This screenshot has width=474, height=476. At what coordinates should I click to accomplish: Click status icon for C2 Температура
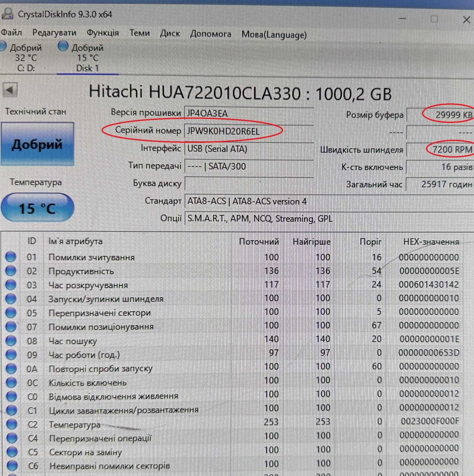(12, 424)
